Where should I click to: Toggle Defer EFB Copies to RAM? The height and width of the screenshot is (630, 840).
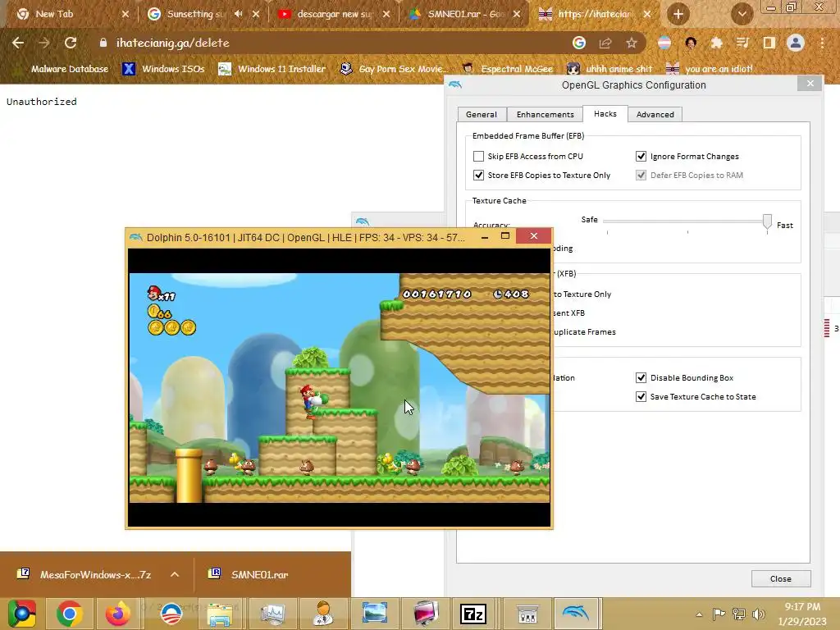pyautogui.click(x=641, y=176)
